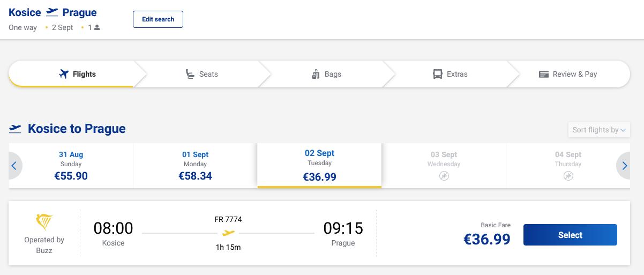The height and width of the screenshot is (275, 644).
Task: Choose the 02 Sept Tuesday date tab
Action: 319,166
